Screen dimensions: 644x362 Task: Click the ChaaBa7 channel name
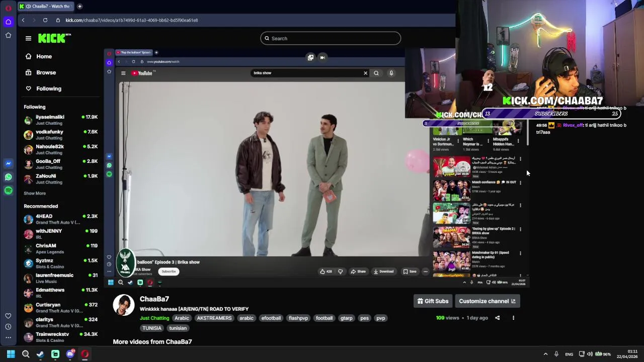coord(154,299)
